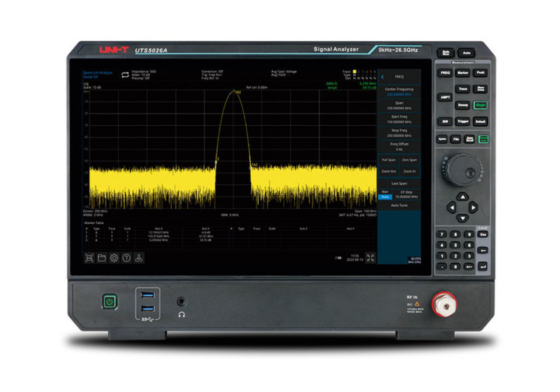Push the right arrow navigation key
The height and width of the screenshot is (392, 560).
pyautogui.click(x=473, y=207)
